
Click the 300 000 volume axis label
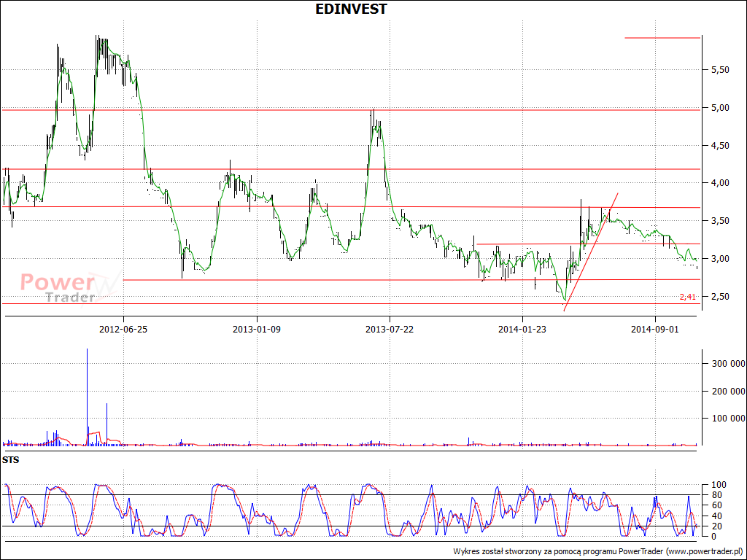[x=728, y=363]
